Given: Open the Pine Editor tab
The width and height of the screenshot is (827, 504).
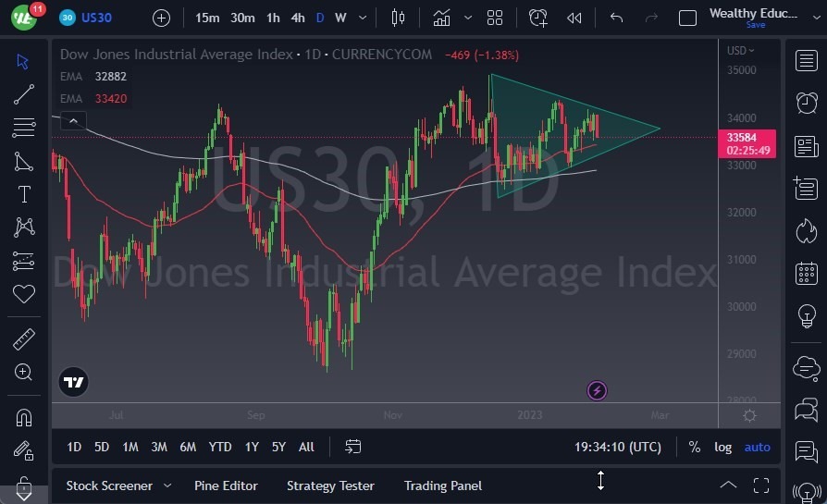Looking at the screenshot, I should [x=226, y=486].
